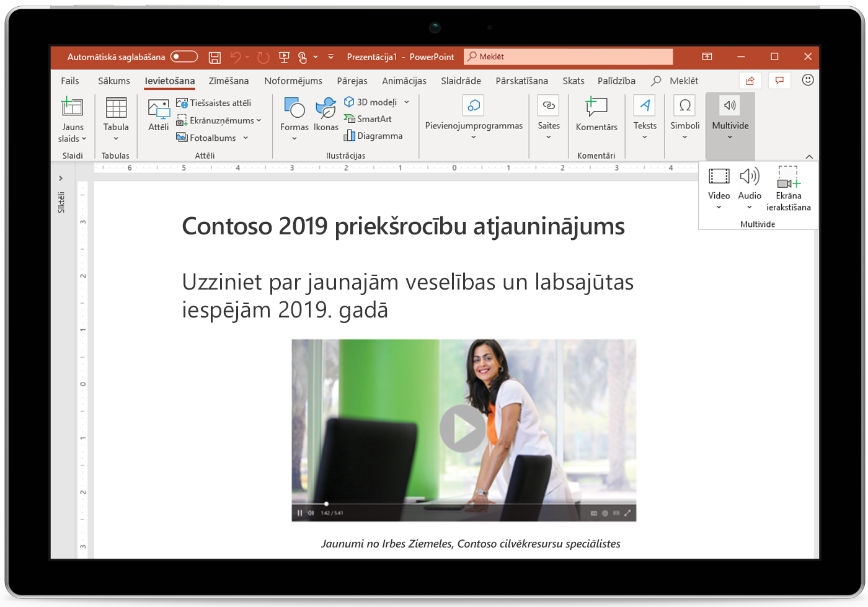Open the Pārskatīšana tab
Viewport: 868px width, 607px height.
(522, 81)
